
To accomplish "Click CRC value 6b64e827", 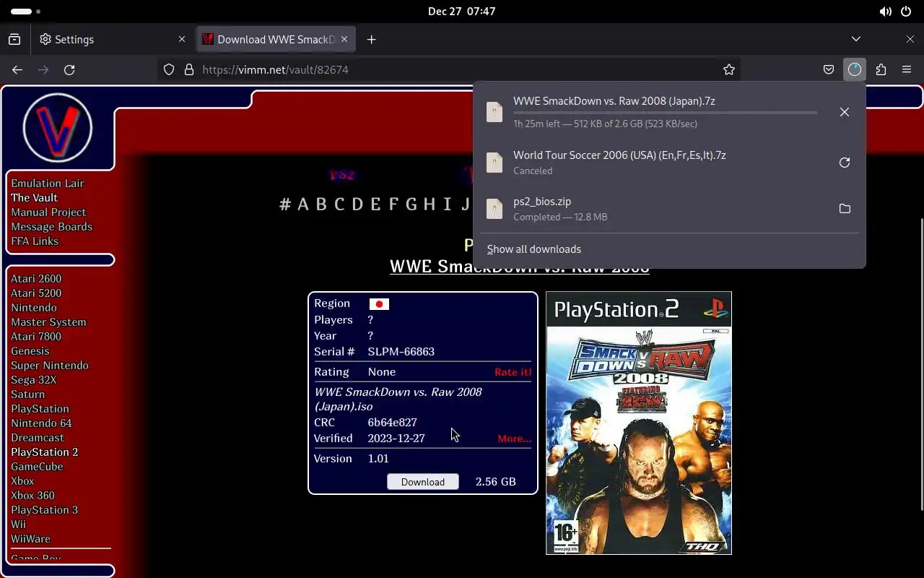I will [x=392, y=423].
